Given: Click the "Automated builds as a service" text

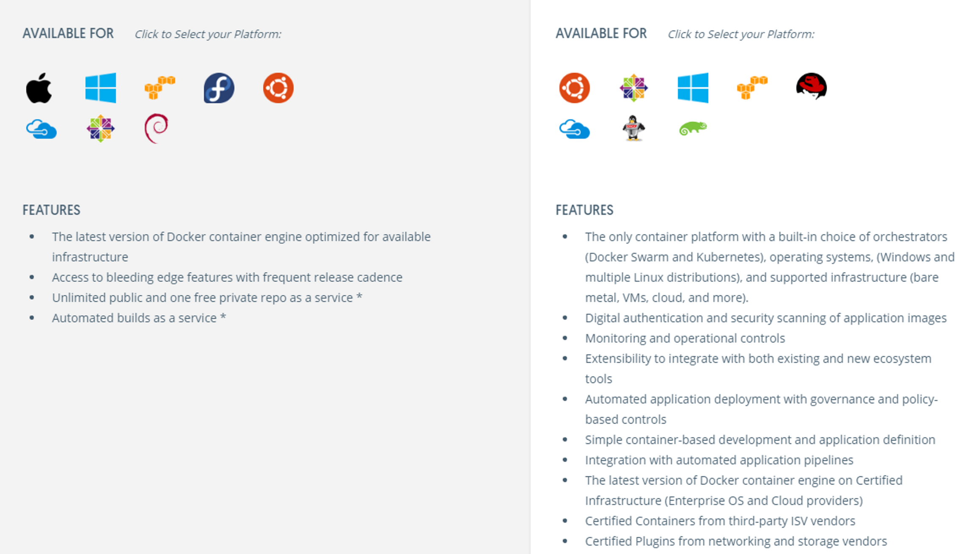Looking at the screenshot, I should pos(134,318).
